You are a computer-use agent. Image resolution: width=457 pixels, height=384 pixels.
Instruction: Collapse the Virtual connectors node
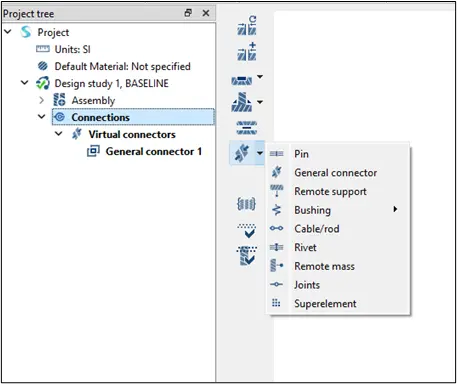[x=59, y=134]
